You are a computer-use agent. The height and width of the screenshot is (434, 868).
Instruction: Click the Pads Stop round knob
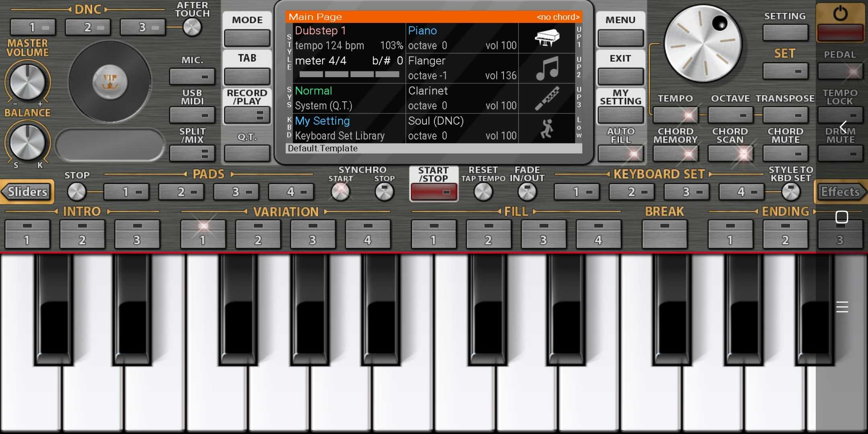pos(76,192)
